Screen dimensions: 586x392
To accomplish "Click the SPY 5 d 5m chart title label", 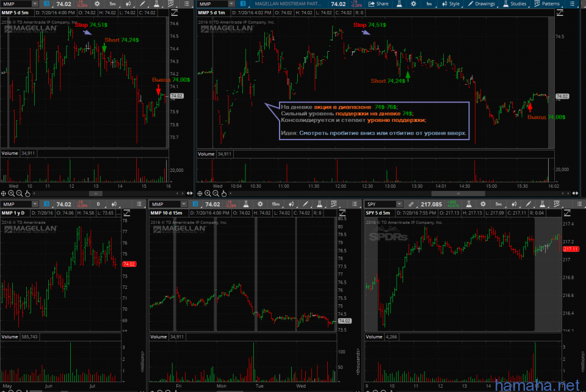I will [x=378, y=213].
